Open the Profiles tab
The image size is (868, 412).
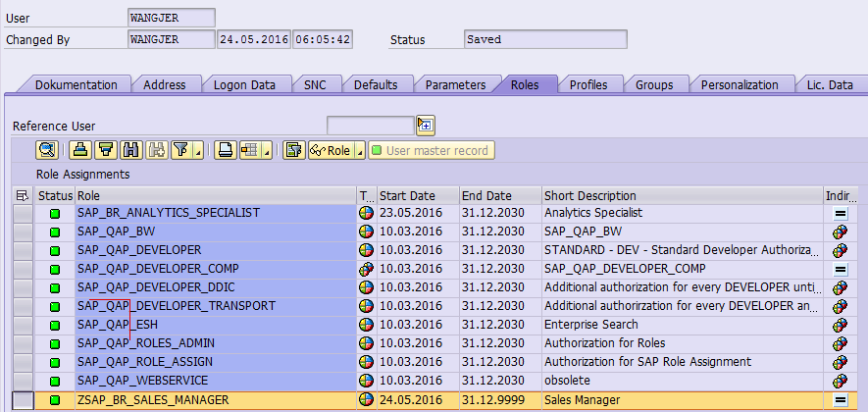tap(588, 84)
